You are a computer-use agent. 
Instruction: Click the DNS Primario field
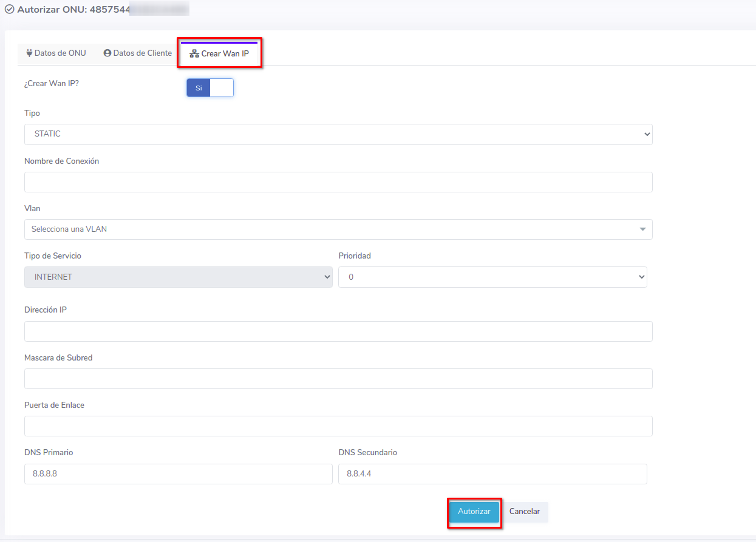pyautogui.click(x=178, y=474)
